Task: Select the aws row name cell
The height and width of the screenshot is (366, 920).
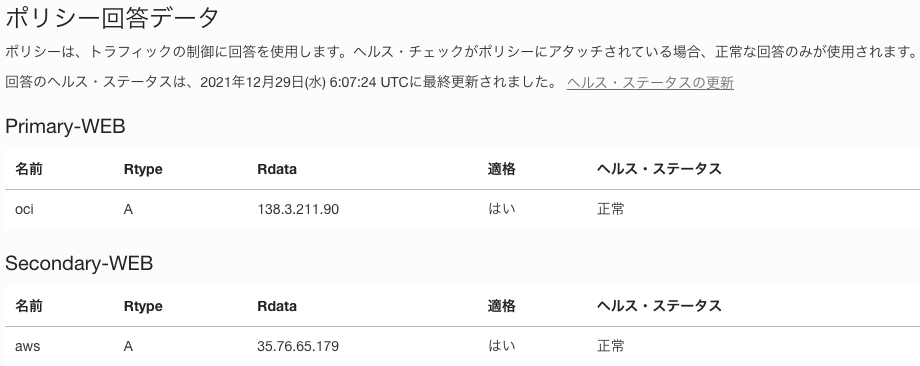Action: coord(28,346)
